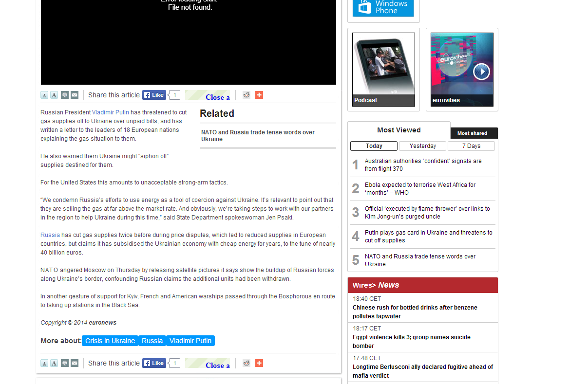
Task: Open 'Chinese rush for bottled drinks' wire story
Action: point(415,312)
